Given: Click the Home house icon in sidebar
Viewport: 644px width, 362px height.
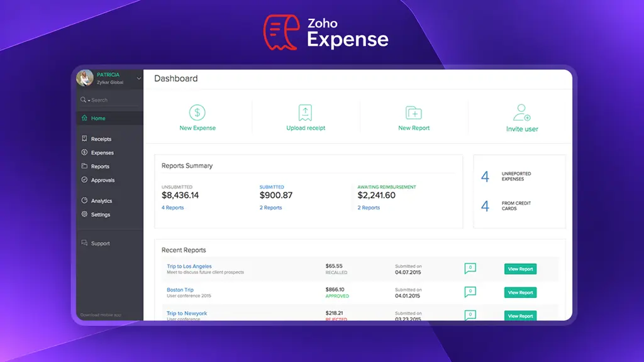Looking at the screenshot, I should pyautogui.click(x=84, y=118).
